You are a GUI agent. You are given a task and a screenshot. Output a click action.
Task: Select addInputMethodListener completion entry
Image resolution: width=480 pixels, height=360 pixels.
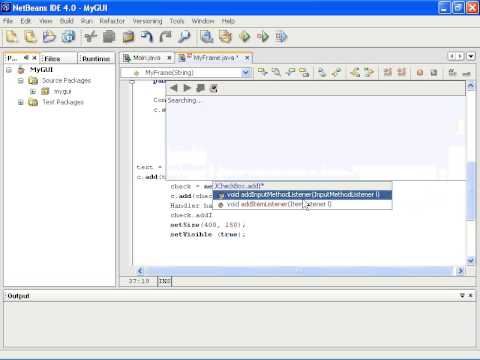click(x=302, y=195)
